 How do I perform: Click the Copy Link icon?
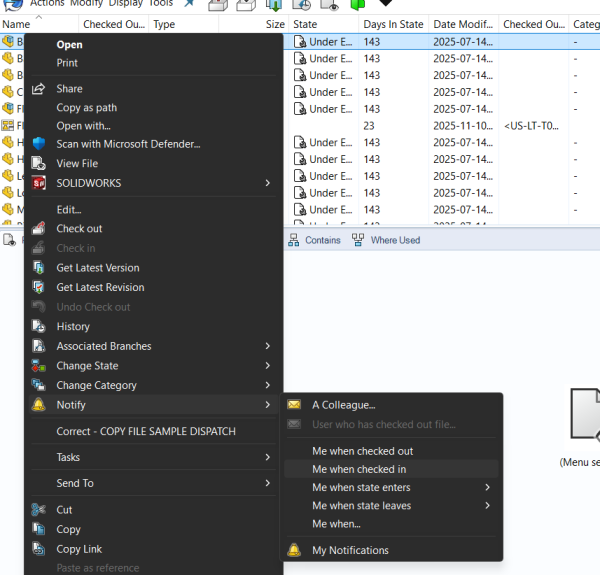click(x=39, y=549)
